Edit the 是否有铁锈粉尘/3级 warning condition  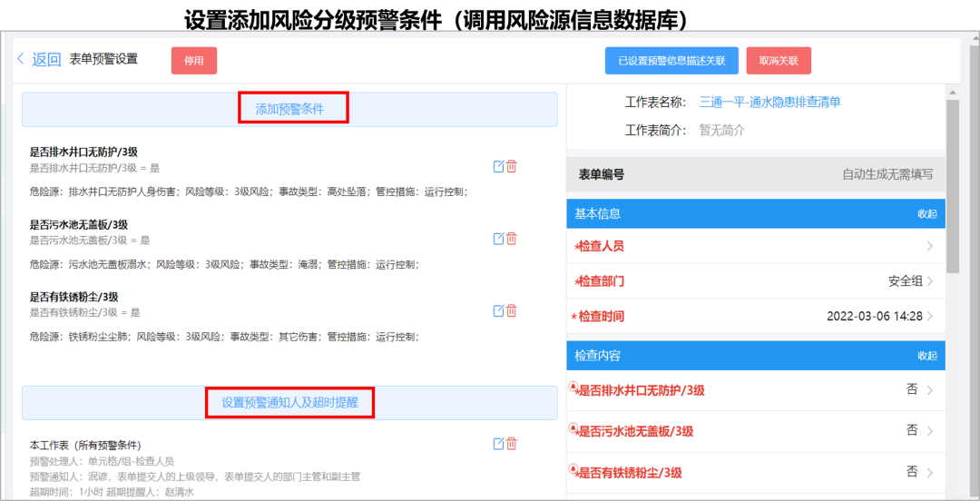click(x=498, y=311)
